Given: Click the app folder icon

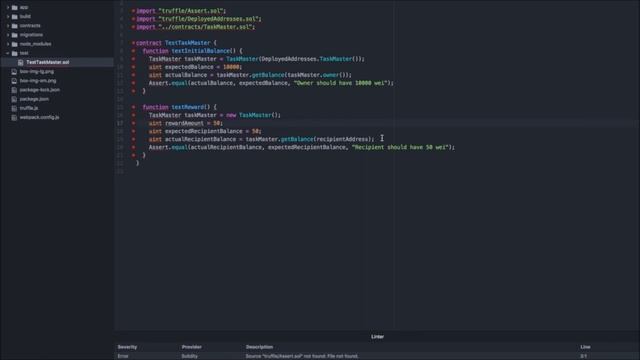Looking at the screenshot, I should click(x=15, y=7).
